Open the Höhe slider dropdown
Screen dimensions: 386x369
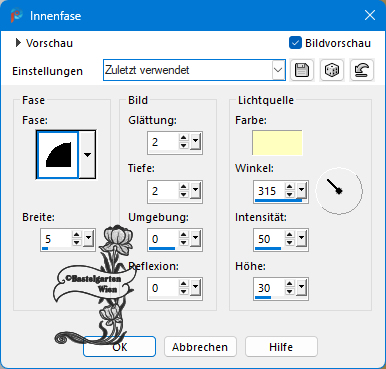(301, 288)
